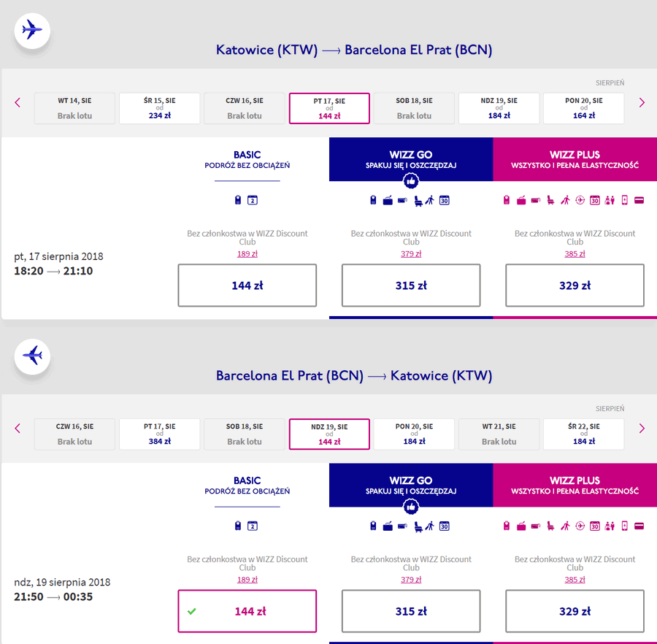Open return BASIC non-member price 189 zł
Viewport: 657px width, 644px height.
[x=247, y=580]
